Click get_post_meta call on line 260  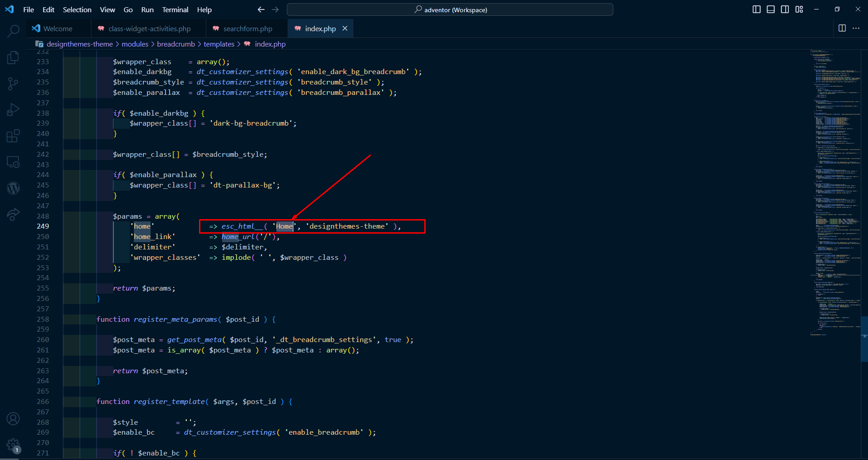click(194, 340)
